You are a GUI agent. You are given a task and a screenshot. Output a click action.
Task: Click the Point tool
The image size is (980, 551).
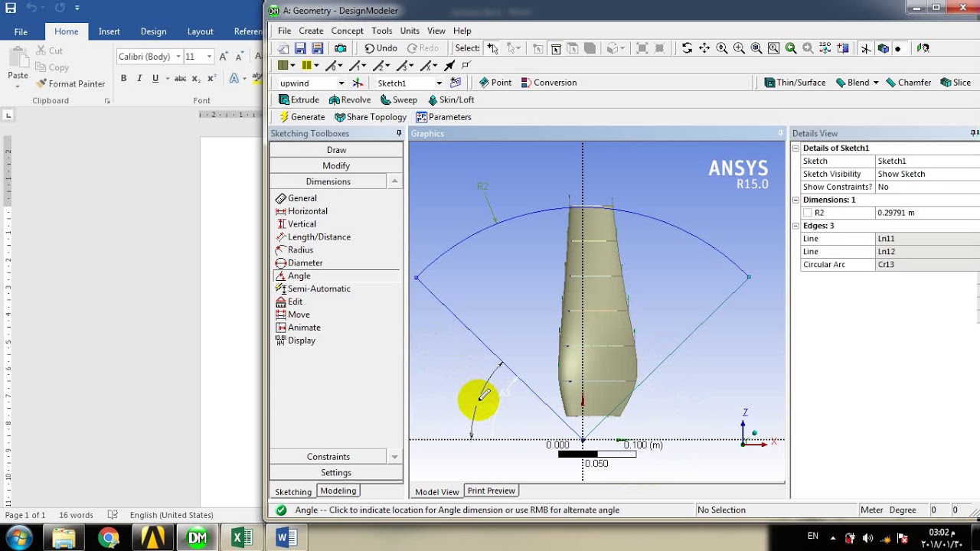[x=495, y=83]
